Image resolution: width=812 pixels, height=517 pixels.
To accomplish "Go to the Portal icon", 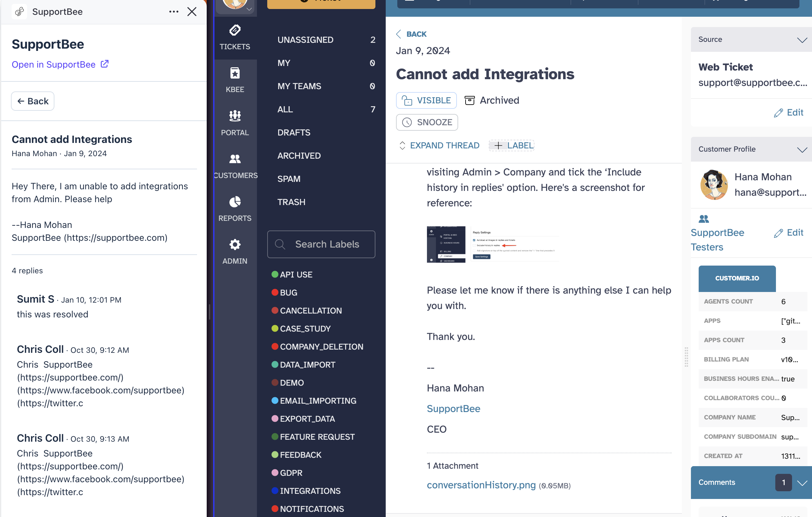I will click(235, 116).
